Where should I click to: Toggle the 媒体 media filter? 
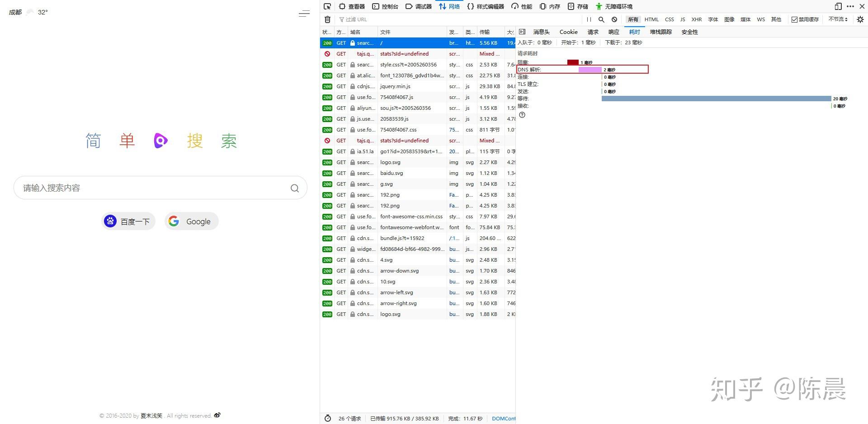745,19
